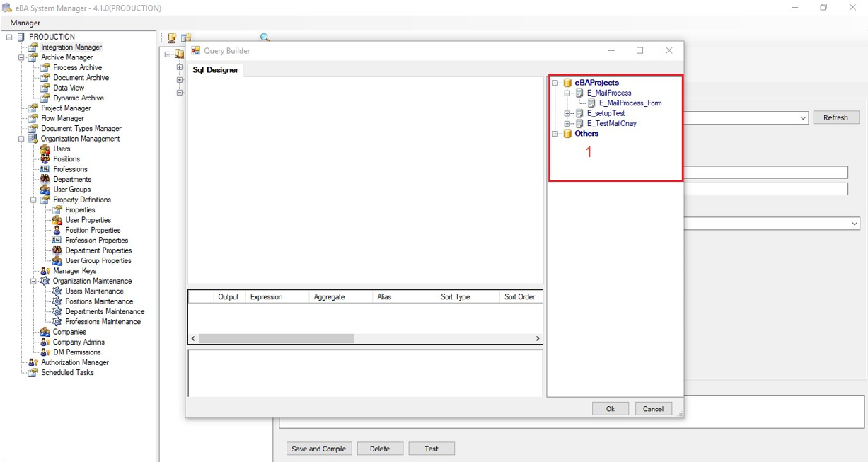Click the Companies icon in the tree
The width and height of the screenshot is (868, 462).
pyautogui.click(x=45, y=332)
